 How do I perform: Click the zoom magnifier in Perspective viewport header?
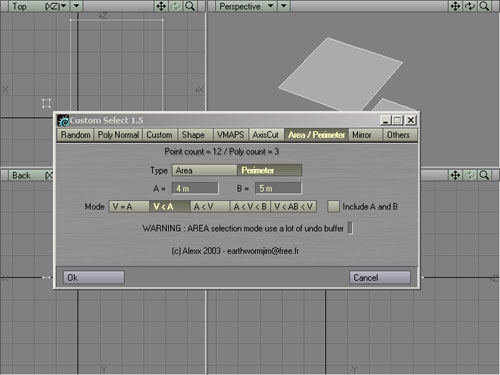[x=484, y=6]
